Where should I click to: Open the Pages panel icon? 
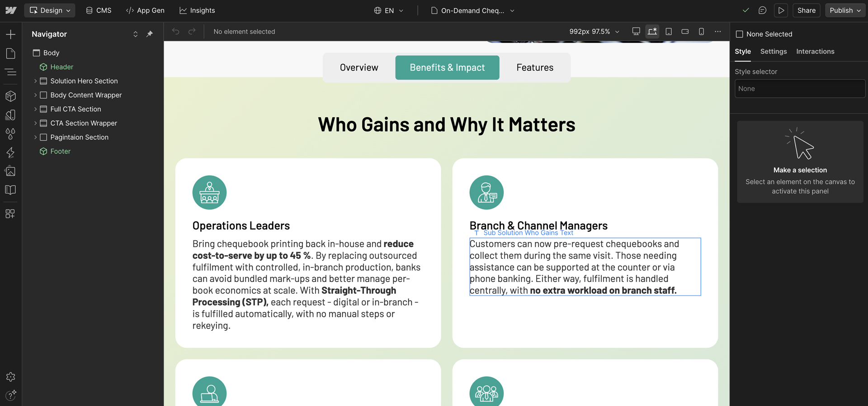10,53
